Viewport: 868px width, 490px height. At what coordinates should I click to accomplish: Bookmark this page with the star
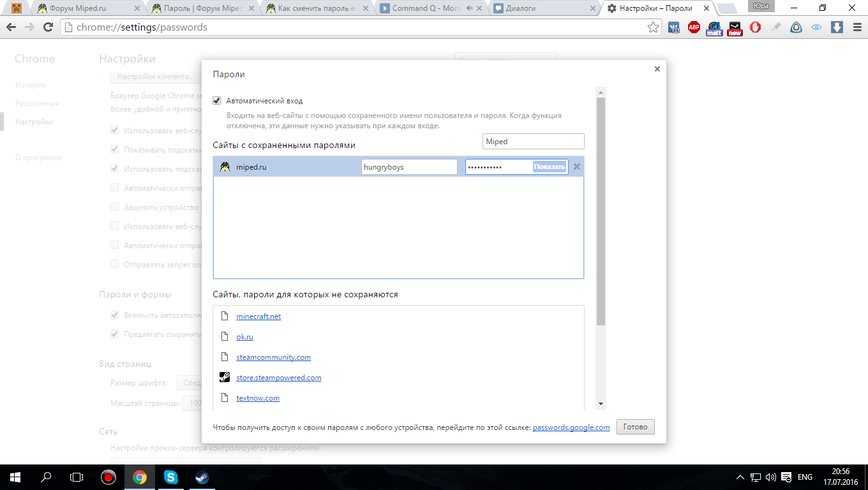653,27
